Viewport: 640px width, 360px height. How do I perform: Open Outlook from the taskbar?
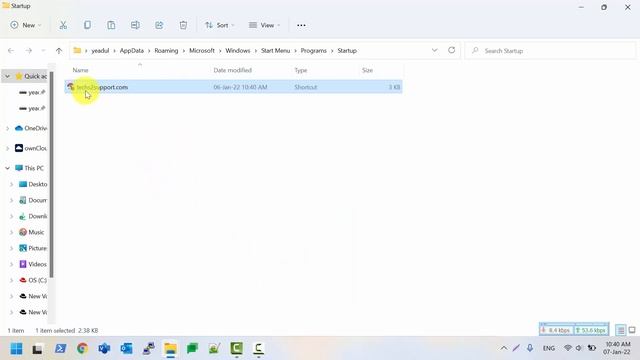127,349
